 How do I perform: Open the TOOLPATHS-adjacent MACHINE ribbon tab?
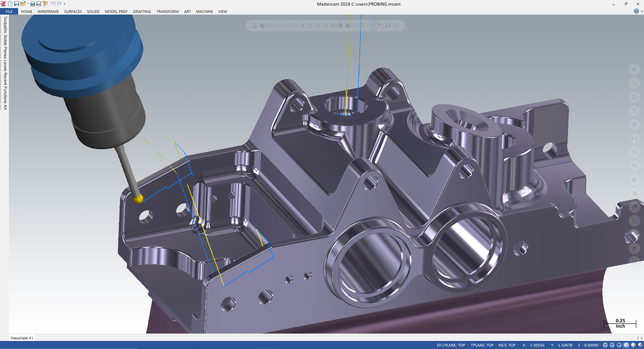coord(204,12)
